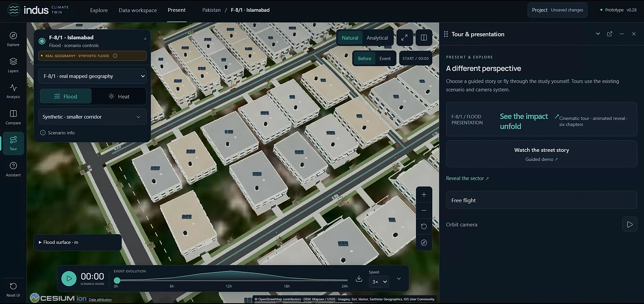
Task: Switch to Heat hazard mode
Action: click(119, 96)
